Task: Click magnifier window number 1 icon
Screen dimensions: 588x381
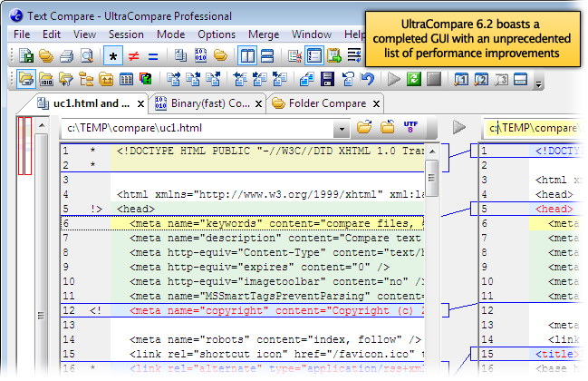Action: [461, 79]
